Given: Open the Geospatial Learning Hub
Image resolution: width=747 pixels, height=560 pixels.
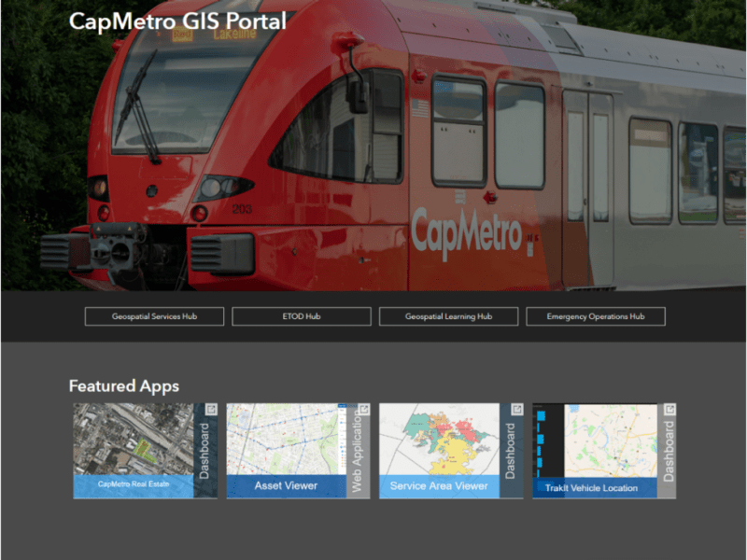Looking at the screenshot, I should coord(448,316).
